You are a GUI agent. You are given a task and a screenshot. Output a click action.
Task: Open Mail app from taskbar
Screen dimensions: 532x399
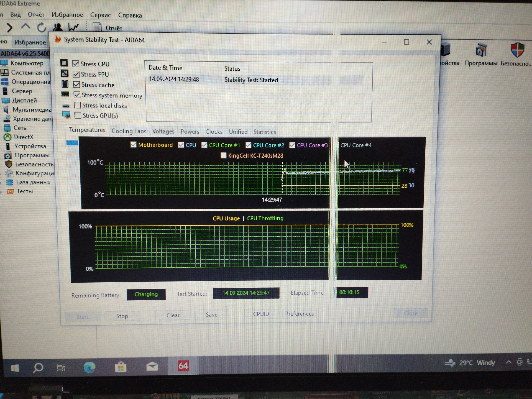click(x=152, y=367)
